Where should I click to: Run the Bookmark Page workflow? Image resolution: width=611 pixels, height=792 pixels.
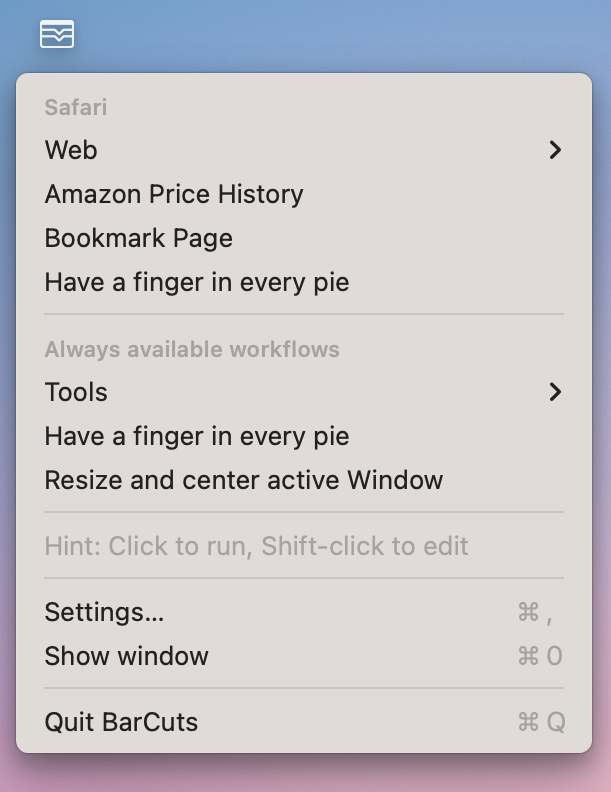[x=304, y=238]
